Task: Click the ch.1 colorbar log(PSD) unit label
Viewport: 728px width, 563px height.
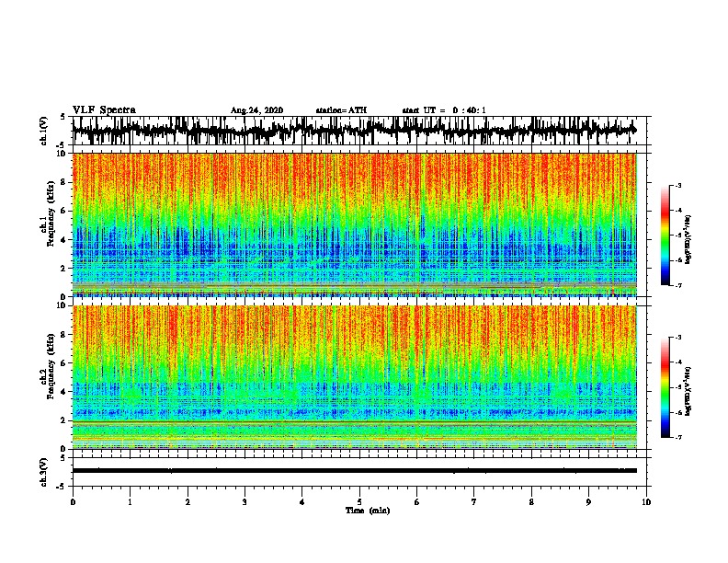Action: point(688,239)
